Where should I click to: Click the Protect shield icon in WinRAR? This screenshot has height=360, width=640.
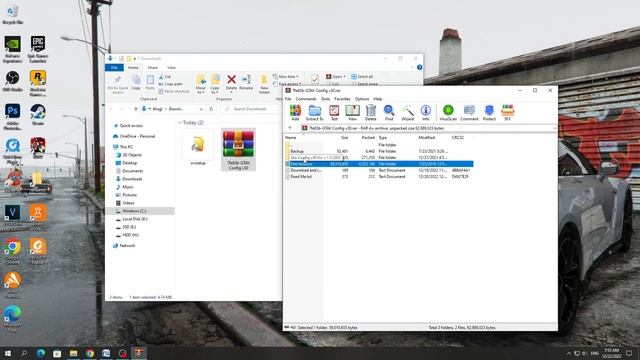tap(489, 112)
